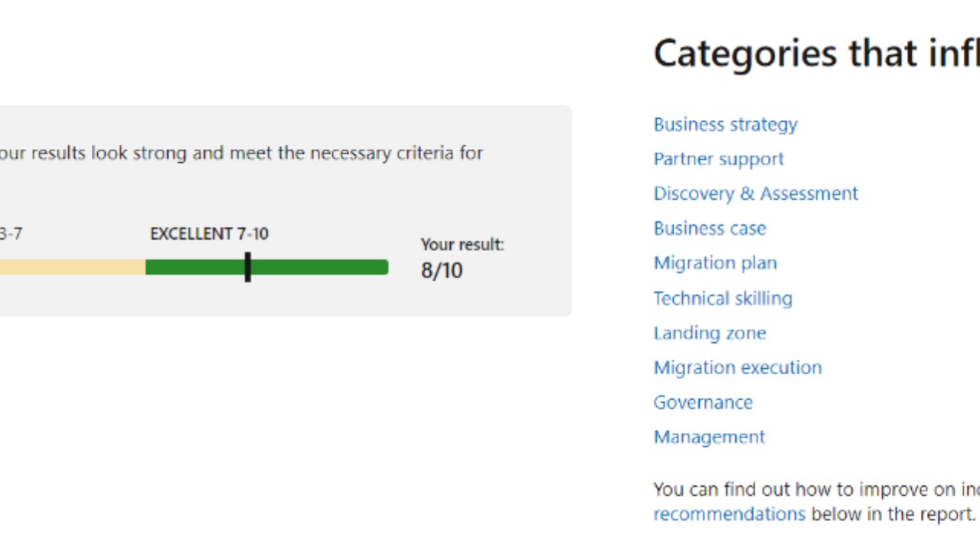
Task: Open Technical skilling category
Action: (722, 298)
